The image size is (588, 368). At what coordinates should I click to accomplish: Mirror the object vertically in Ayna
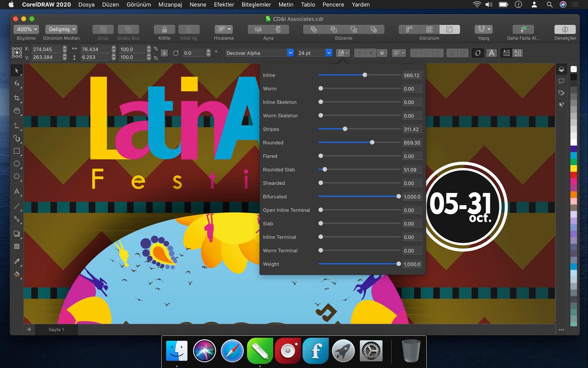(x=278, y=29)
